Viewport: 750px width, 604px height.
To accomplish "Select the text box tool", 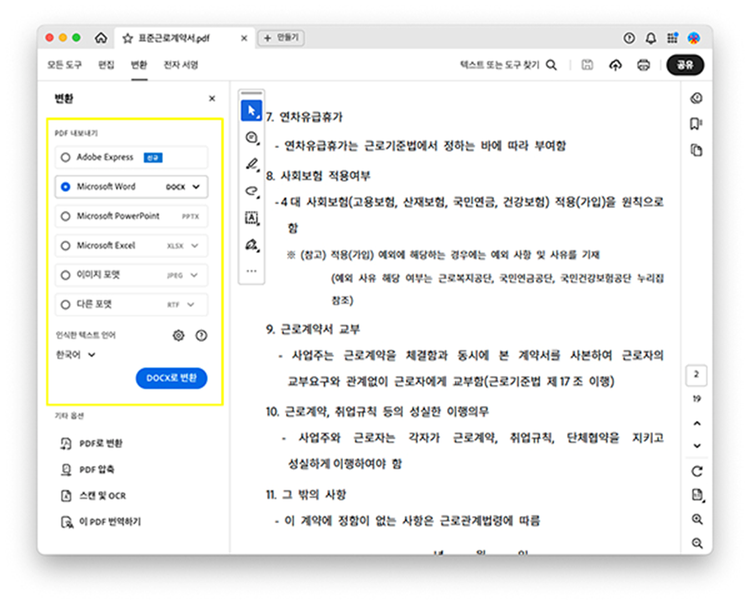I will coord(252,218).
